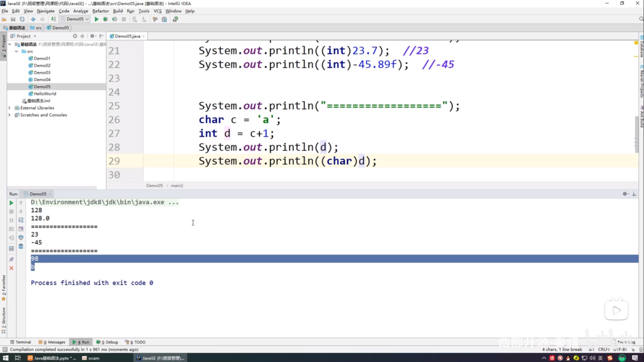Click the main() breadcrumb under the editor
This screenshot has height=362, width=644.
177,186
